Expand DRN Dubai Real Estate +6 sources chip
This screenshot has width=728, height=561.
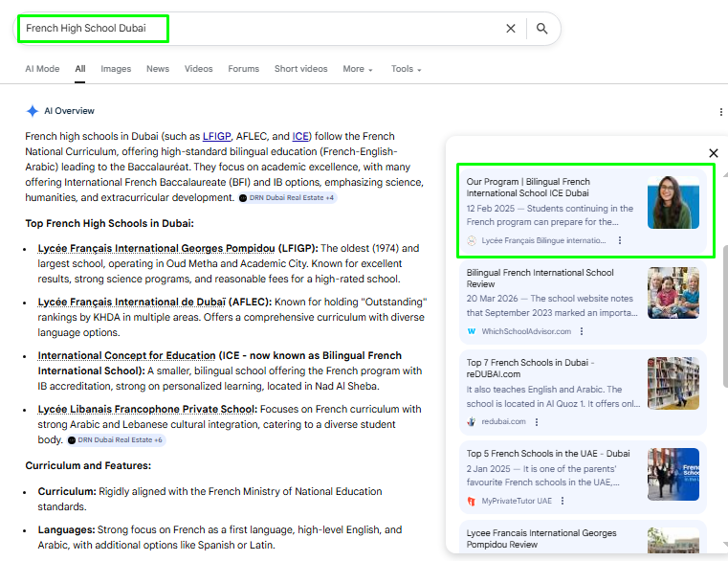[x=116, y=440]
